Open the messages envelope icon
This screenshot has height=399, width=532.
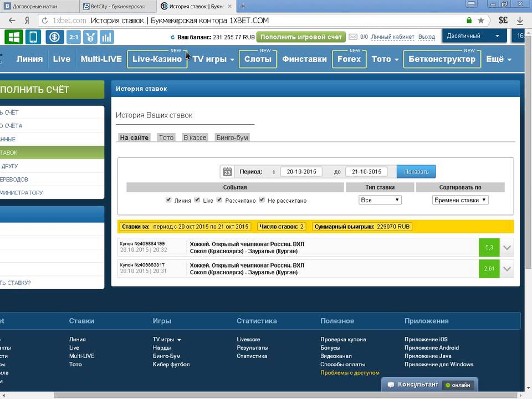pyautogui.click(x=353, y=37)
